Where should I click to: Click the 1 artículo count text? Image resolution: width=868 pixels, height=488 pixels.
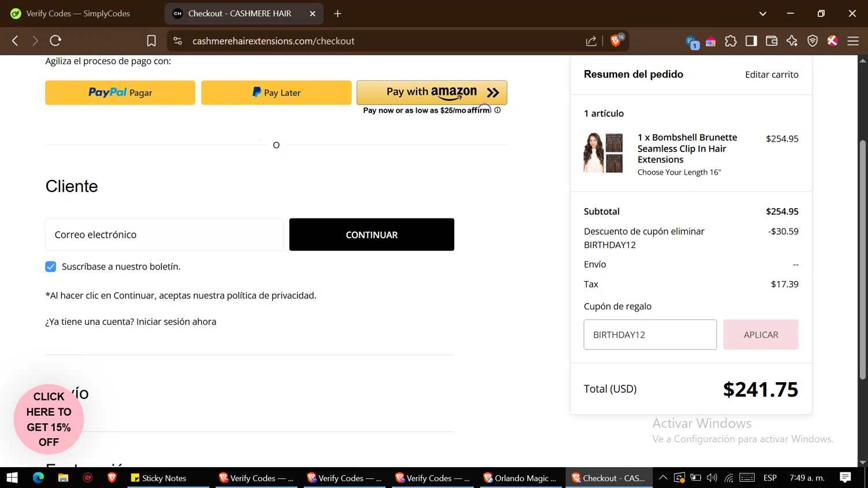[604, 113]
